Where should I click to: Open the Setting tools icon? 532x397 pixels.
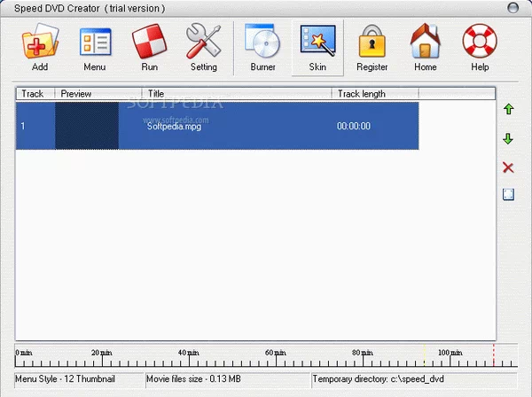coord(204,41)
